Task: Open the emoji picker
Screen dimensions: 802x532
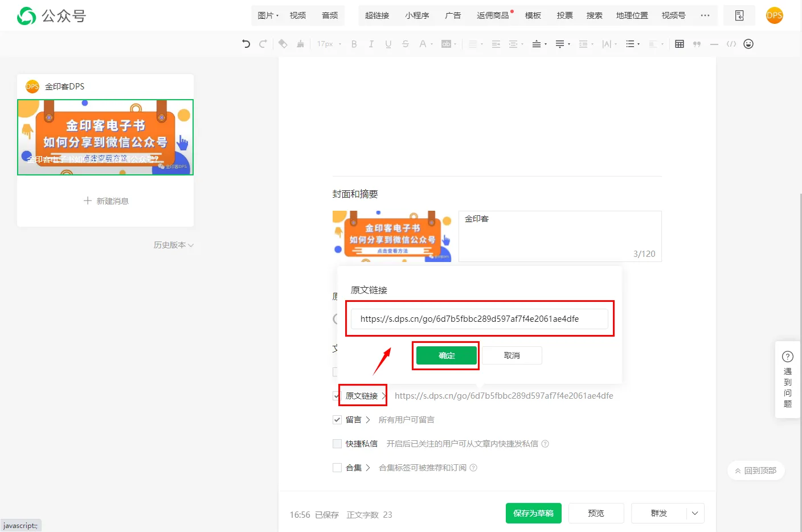Action: 748,44
